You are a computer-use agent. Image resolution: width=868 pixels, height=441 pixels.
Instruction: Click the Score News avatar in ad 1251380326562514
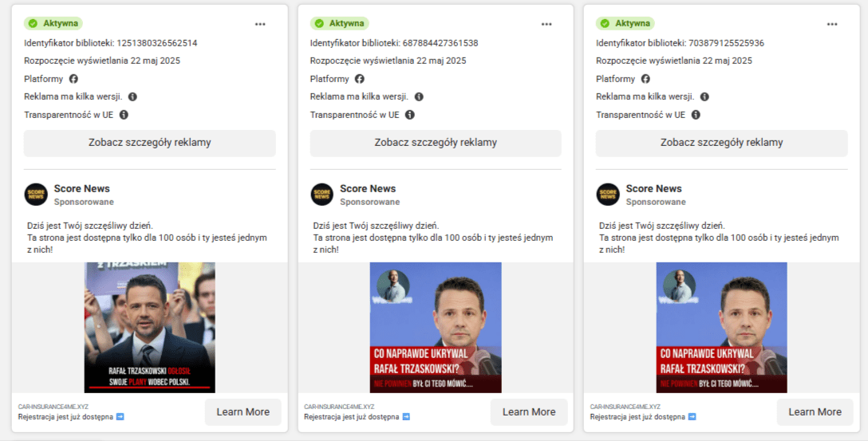36,195
